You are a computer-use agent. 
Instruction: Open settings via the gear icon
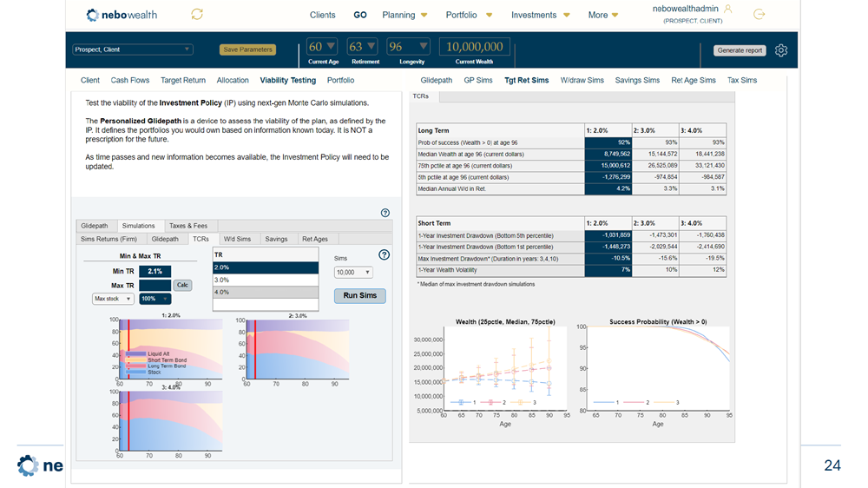(781, 50)
